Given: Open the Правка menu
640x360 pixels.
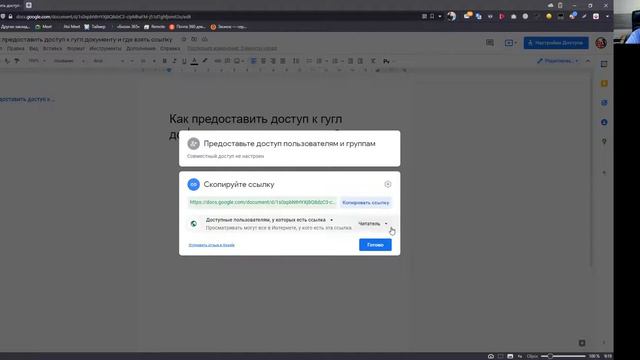Looking at the screenshot, I should (x=16, y=49).
